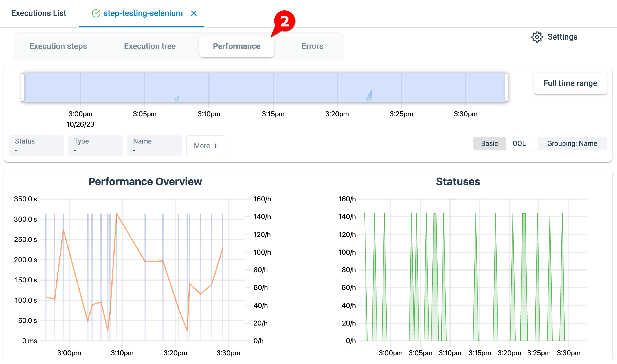Open the Execution tree tab
This screenshot has width=617, height=364.
point(150,46)
